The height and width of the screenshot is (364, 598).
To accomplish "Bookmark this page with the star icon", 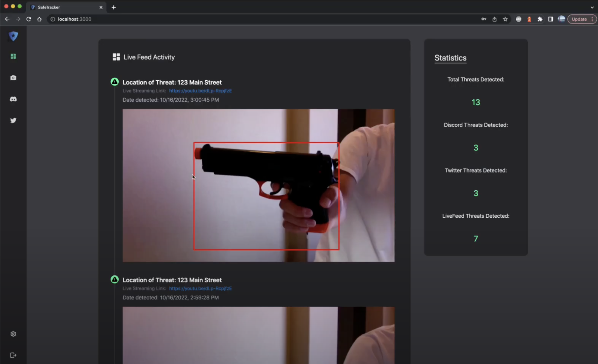I will point(505,19).
